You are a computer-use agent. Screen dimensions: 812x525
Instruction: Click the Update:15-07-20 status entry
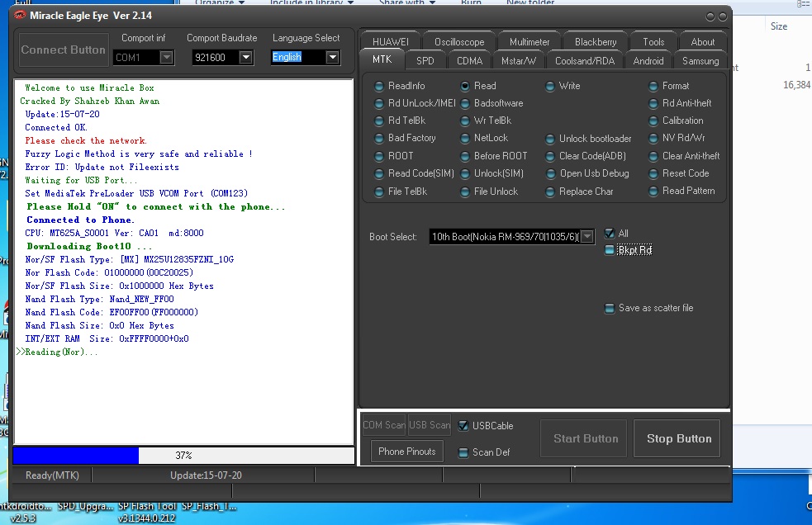click(x=206, y=475)
